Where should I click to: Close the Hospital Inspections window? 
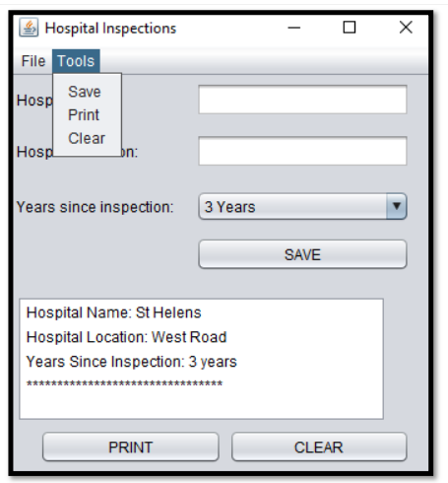click(x=406, y=28)
